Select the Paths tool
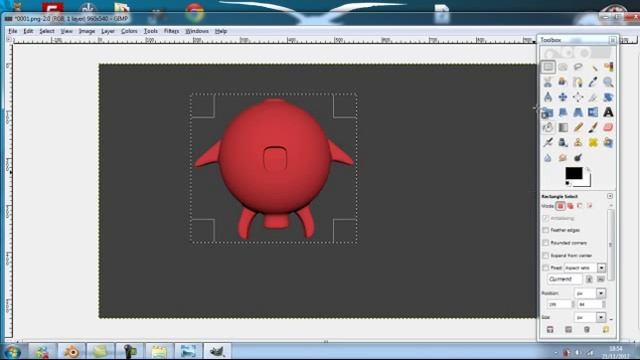 pos(578,82)
